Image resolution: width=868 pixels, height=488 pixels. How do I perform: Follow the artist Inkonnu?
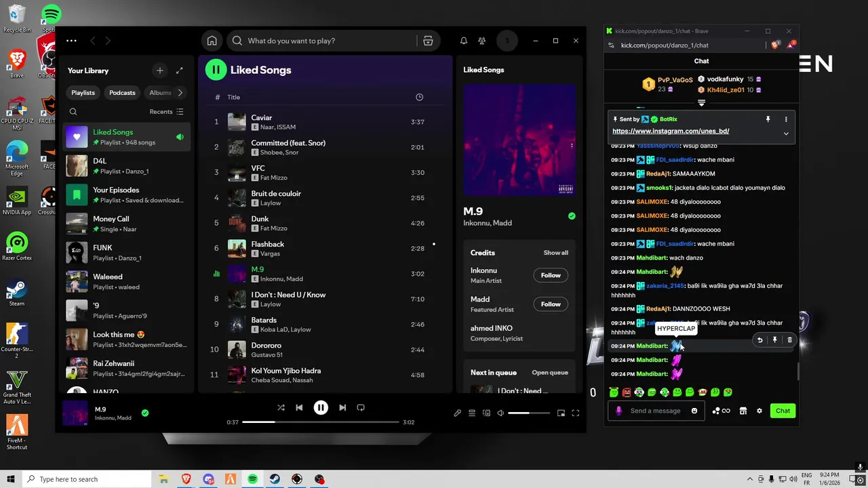pyautogui.click(x=551, y=275)
